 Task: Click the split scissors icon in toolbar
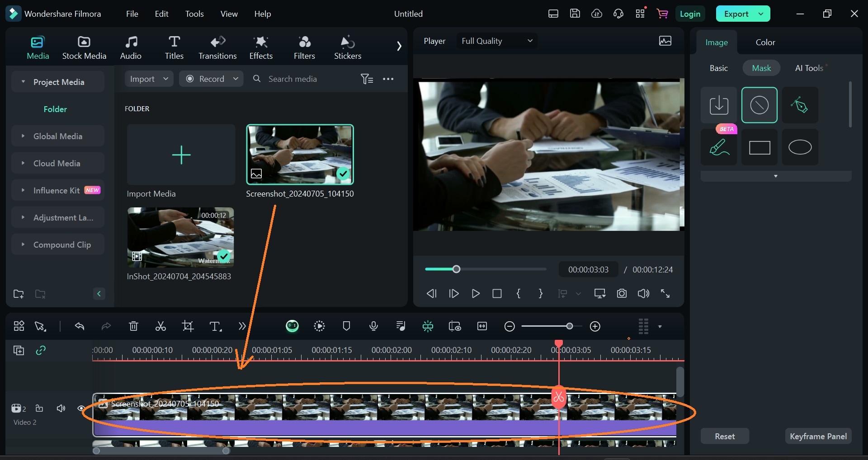coord(160,326)
